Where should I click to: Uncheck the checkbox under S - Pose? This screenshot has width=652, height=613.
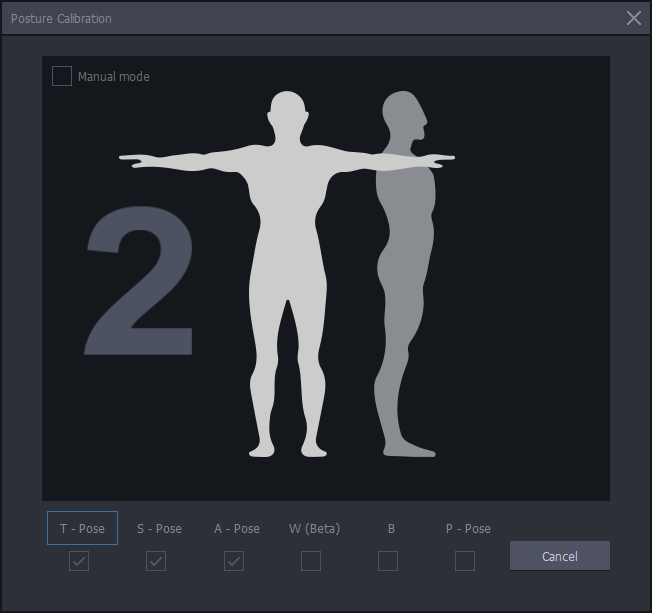(156, 561)
